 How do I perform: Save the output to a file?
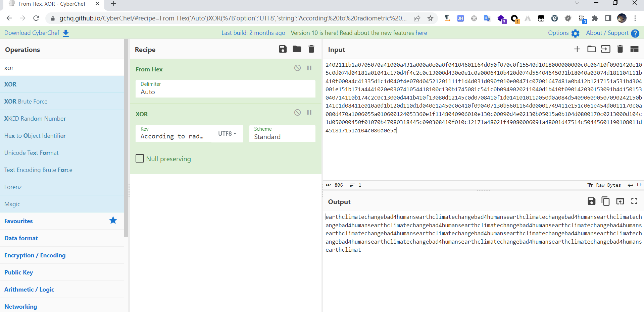591,201
